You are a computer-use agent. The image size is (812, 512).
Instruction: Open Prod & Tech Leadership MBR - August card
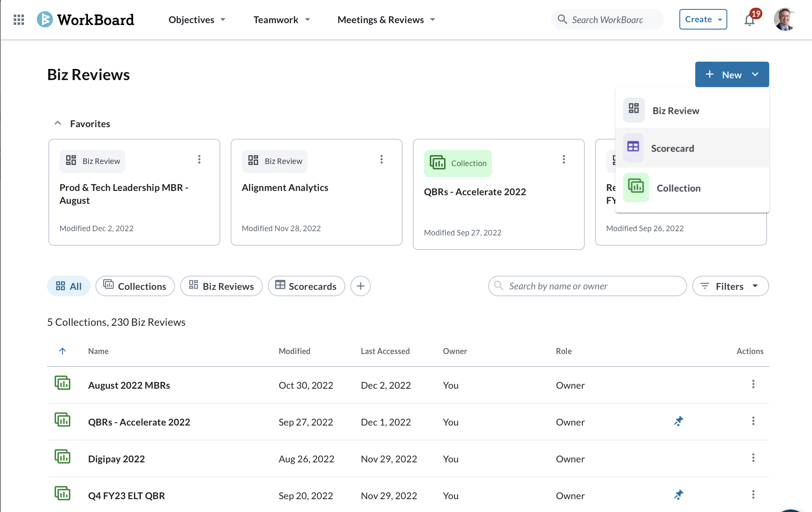134,192
